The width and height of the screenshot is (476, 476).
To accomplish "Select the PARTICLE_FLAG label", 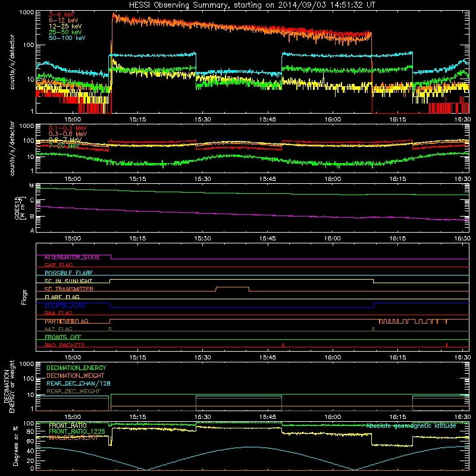I will [x=67, y=321].
